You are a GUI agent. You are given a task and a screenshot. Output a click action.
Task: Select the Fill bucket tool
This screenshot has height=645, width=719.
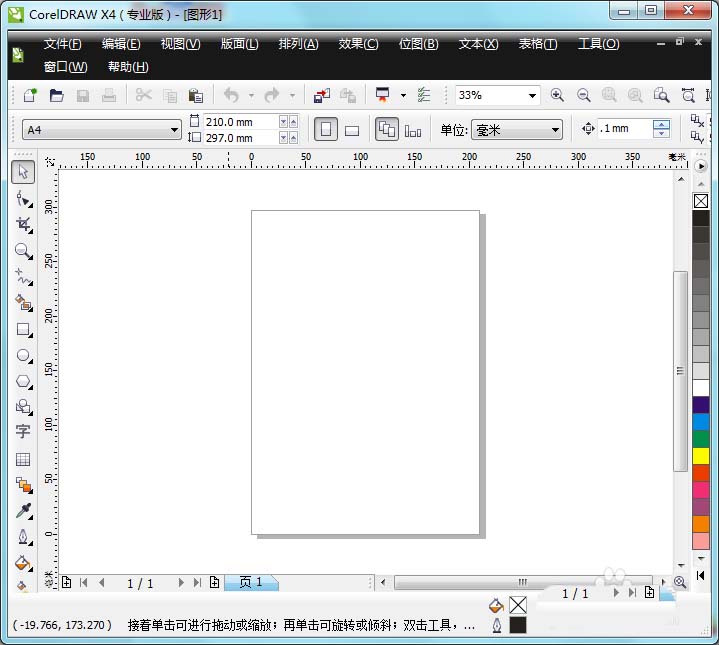pos(23,562)
